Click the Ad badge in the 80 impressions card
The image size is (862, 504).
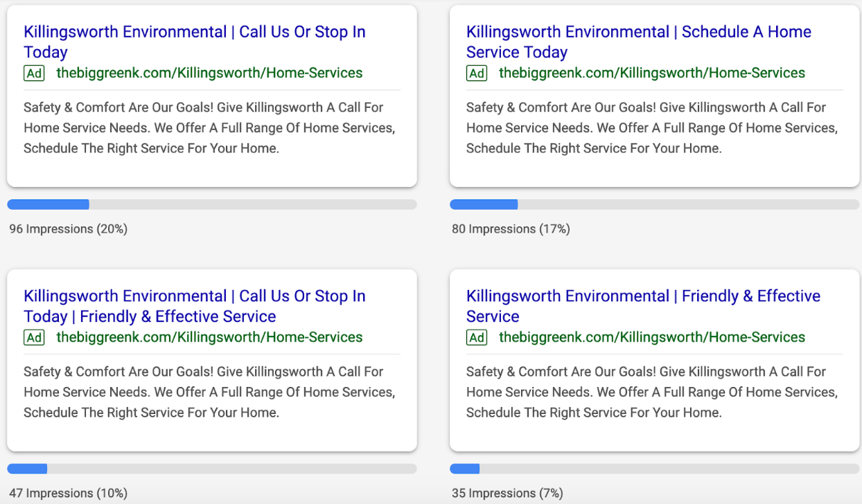(477, 73)
